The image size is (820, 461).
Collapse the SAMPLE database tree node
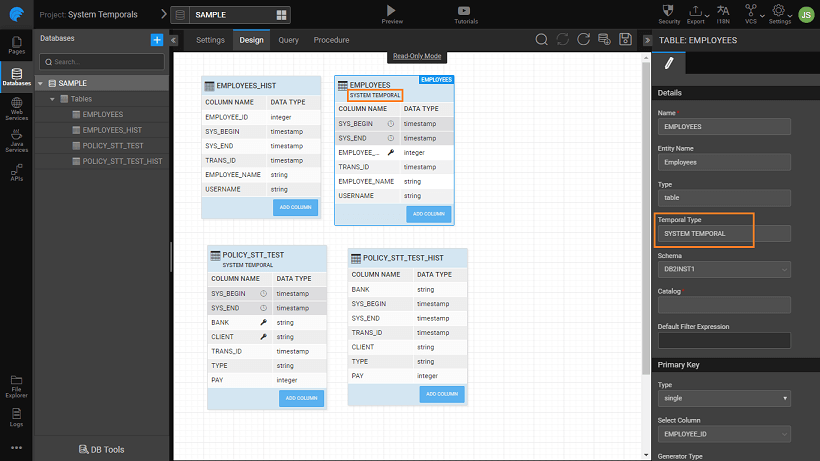(40, 83)
